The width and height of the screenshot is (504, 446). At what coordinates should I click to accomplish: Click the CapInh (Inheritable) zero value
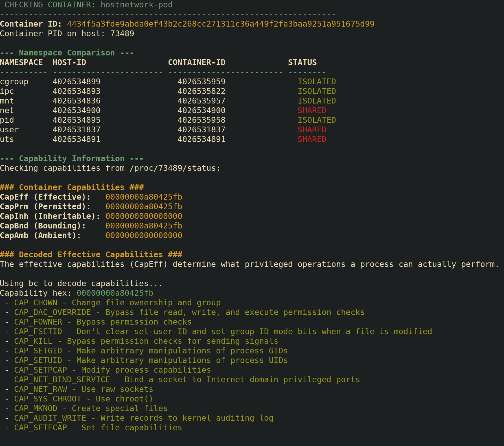[x=144, y=216]
